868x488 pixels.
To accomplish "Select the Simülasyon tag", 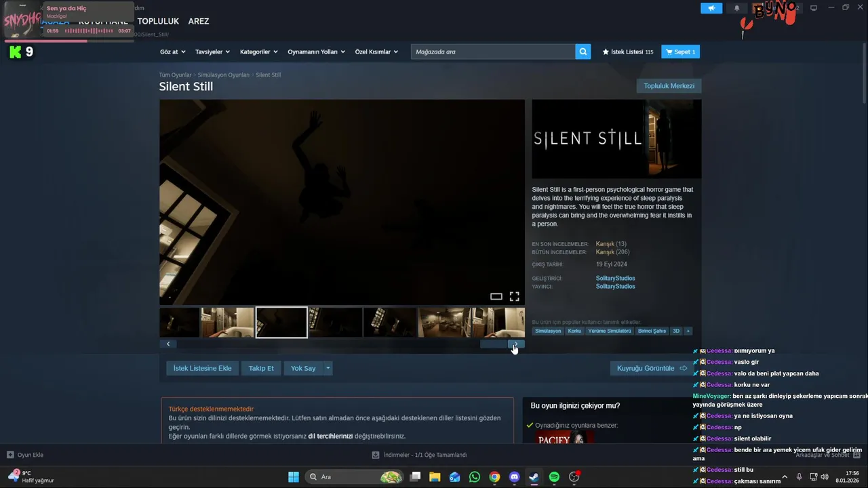I will pos(548,331).
